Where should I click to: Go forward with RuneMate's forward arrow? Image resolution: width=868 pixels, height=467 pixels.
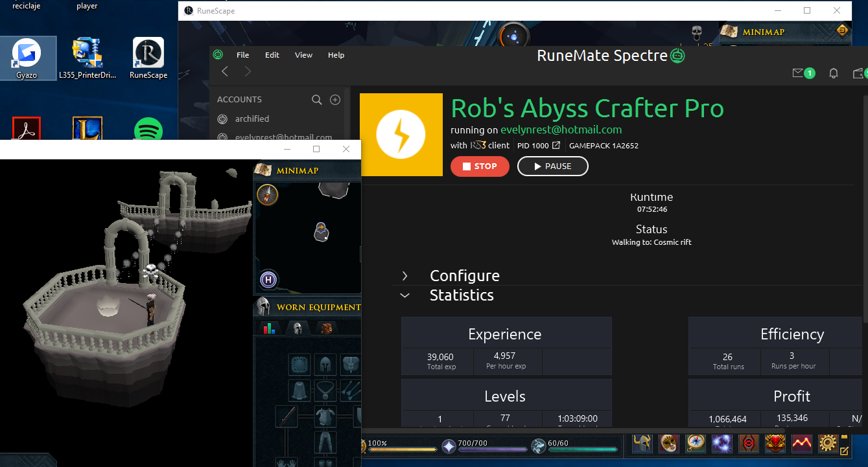coord(247,71)
